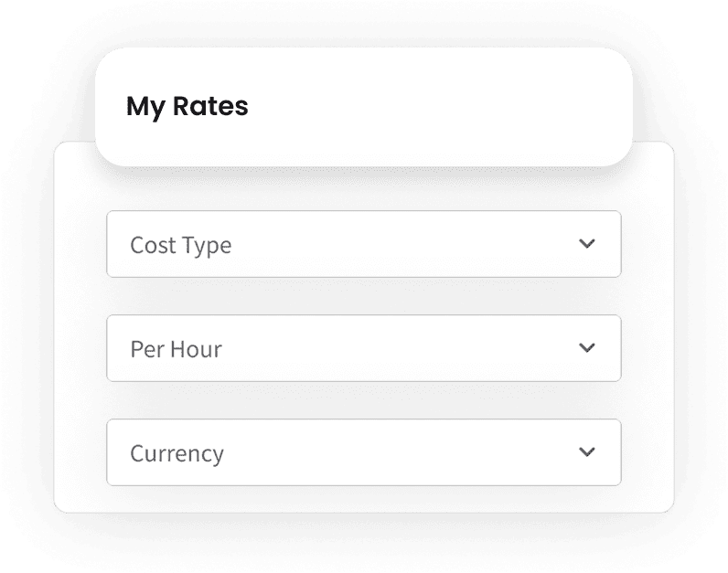
Task: Open the Cost Type dropdown
Action: pyautogui.click(x=363, y=244)
